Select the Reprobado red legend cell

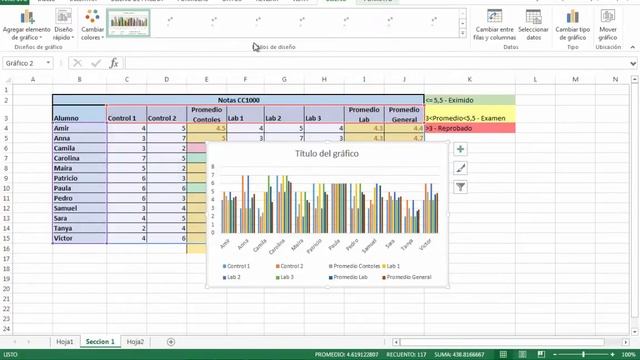(x=470, y=128)
